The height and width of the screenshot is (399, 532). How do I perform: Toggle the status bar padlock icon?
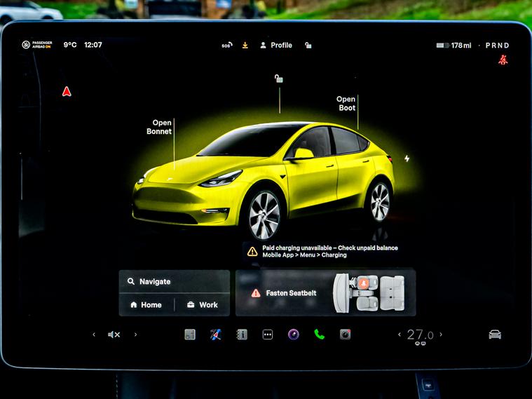(308, 45)
